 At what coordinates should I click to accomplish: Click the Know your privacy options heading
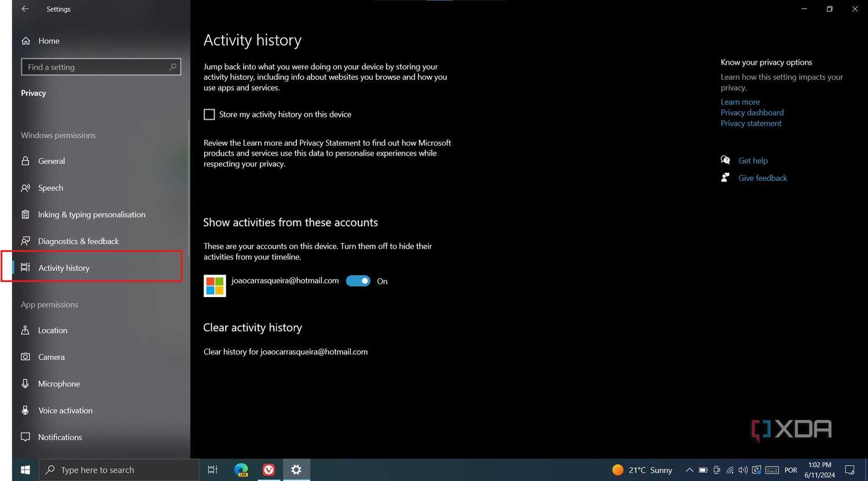[x=766, y=62]
